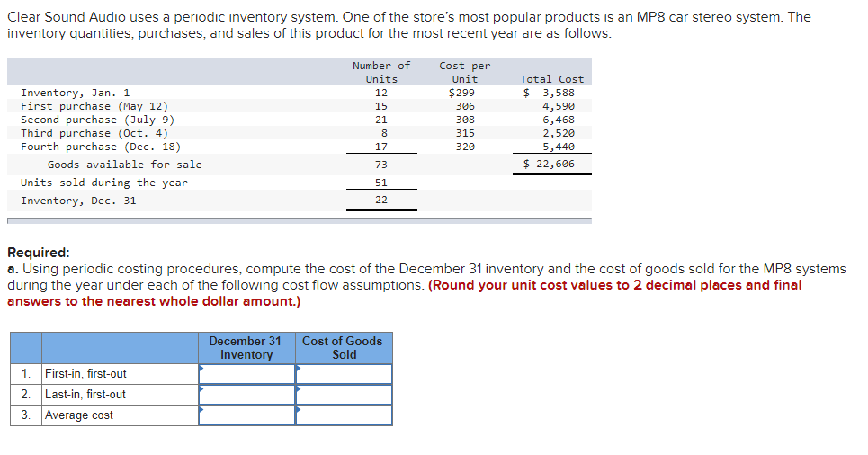The width and height of the screenshot is (868, 455).
Task: Click the 'Inventory, Dec. 31' row label
Action: point(78,201)
